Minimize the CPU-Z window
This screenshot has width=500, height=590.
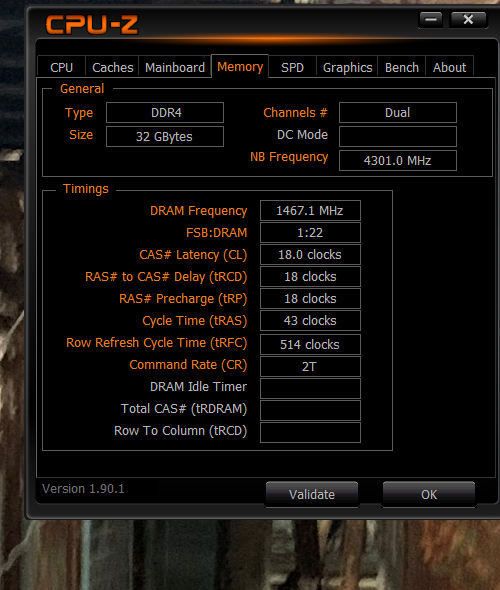[431, 20]
